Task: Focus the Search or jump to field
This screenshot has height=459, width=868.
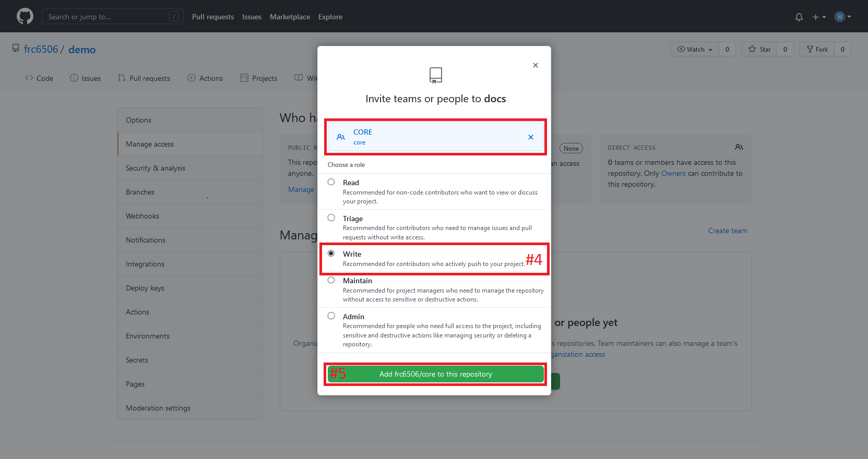Action: [x=112, y=17]
